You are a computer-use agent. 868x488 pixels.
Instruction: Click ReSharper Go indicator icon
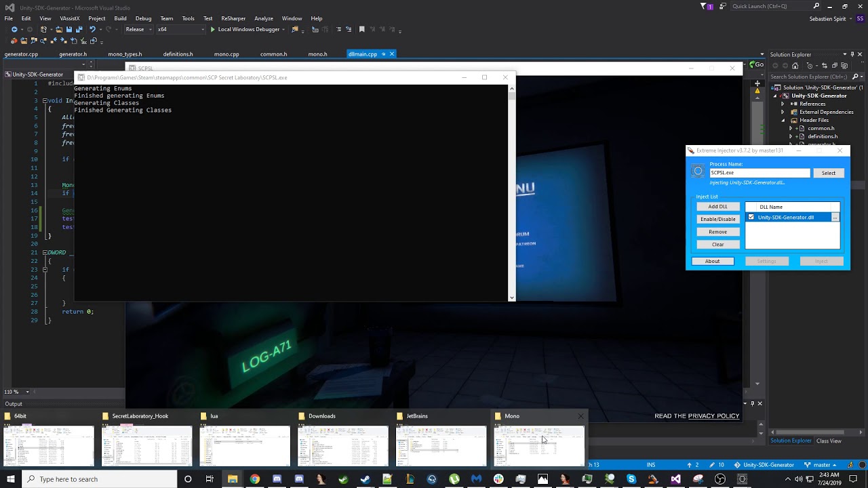(x=756, y=65)
